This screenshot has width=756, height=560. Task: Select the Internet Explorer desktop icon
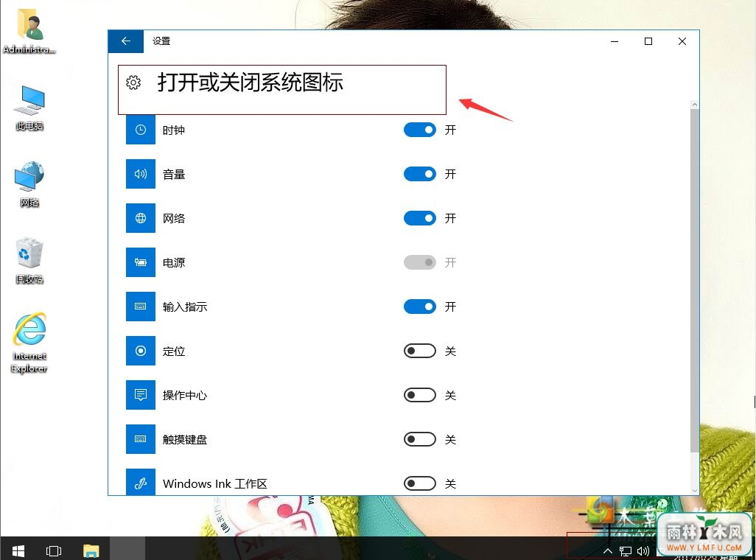29,343
